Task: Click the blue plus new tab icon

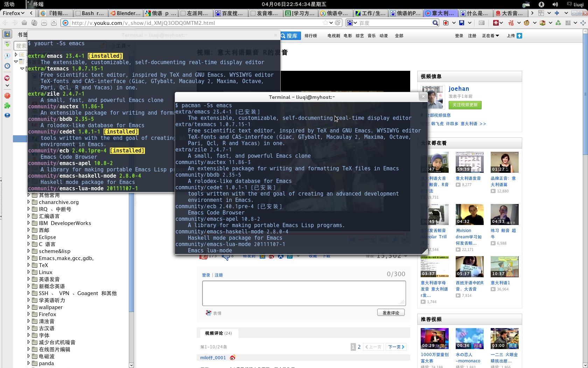Action: [557, 13]
